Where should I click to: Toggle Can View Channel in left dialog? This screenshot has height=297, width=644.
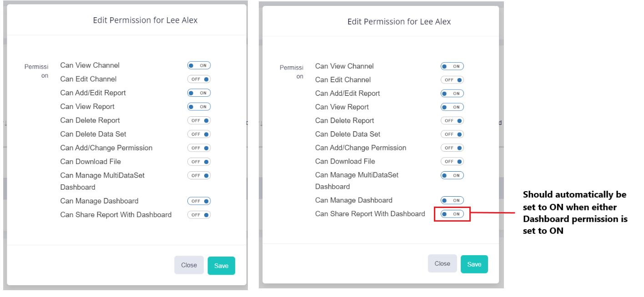click(199, 65)
